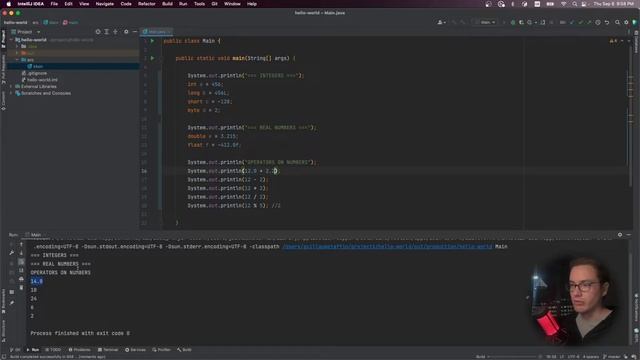Click the Project vertical side tab

(x=3, y=40)
